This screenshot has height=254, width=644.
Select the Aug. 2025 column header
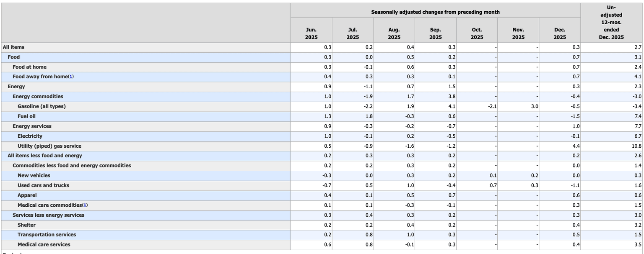click(394, 33)
